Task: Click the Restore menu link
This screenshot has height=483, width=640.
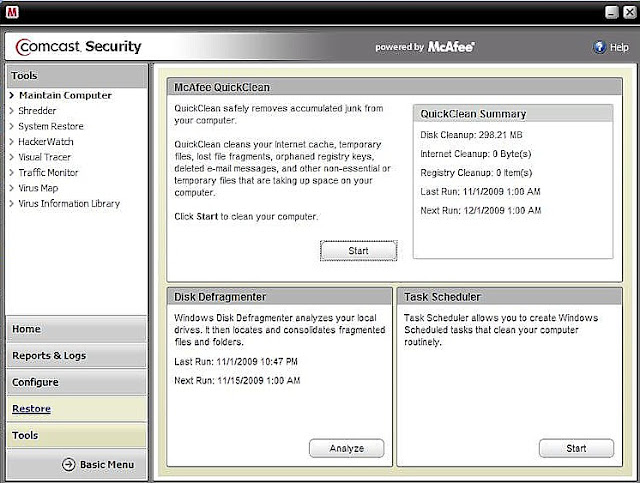Action: [x=31, y=409]
